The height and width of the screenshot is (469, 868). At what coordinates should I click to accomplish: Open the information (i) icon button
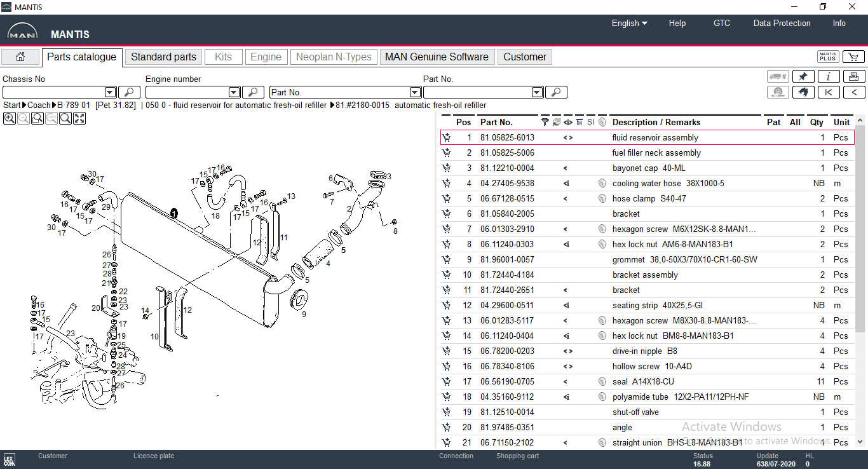[829, 77]
